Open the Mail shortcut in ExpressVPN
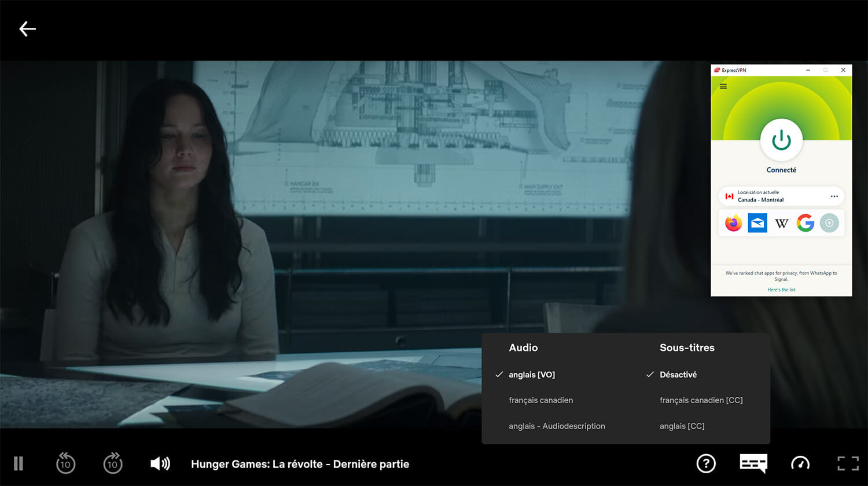The height and width of the screenshot is (486, 868). tap(757, 223)
